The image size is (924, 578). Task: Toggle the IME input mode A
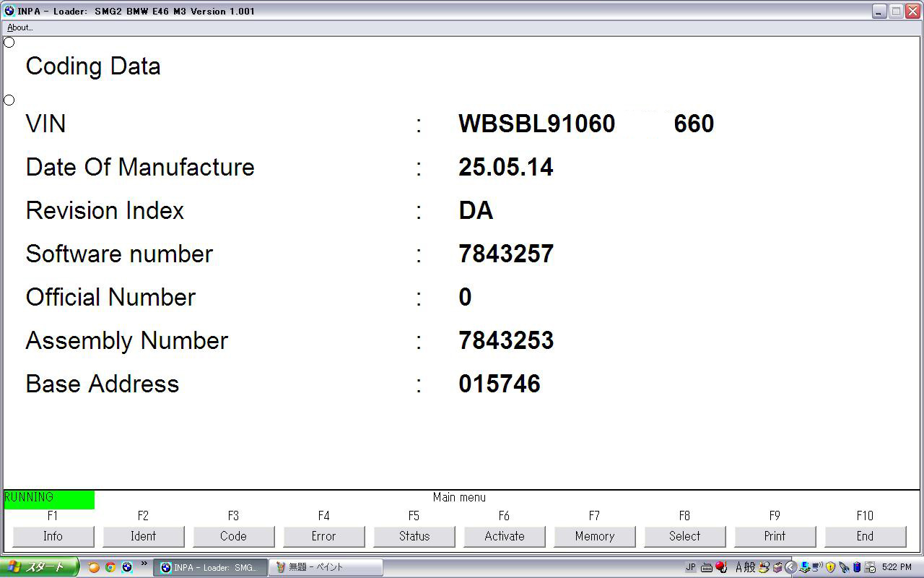click(738, 567)
